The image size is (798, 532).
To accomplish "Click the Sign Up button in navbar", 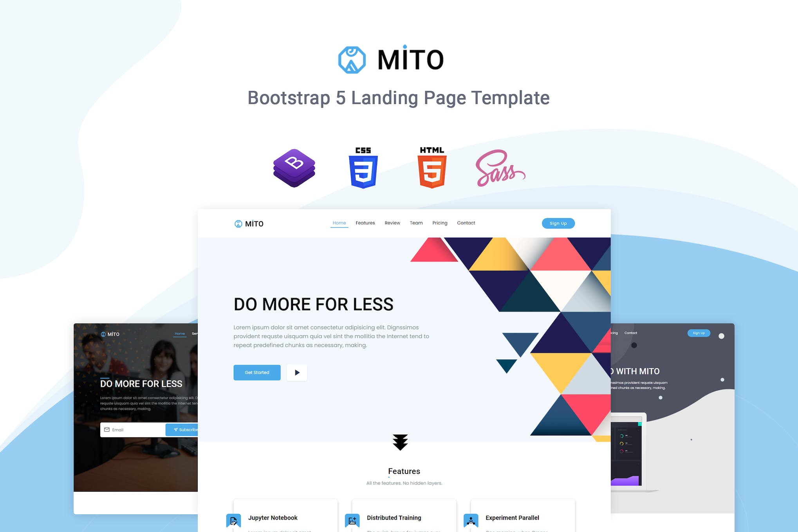I will click(x=558, y=223).
